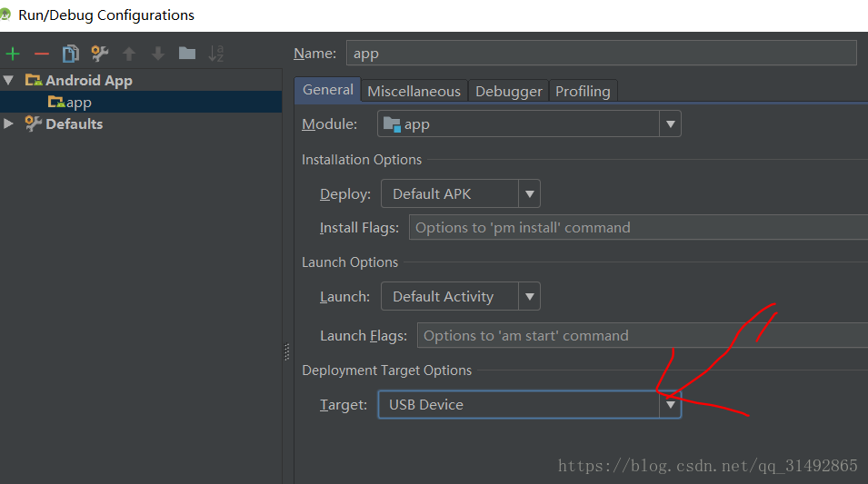
Task: Switch to the General tab
Action: 328,90
